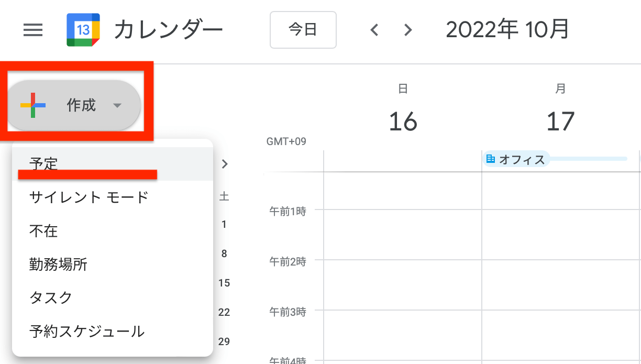The height and width of the screenshot is (364, 641).
Task: Collapse the side panel with the chevron
Action: pyautogui.click(x=225, y=164)
